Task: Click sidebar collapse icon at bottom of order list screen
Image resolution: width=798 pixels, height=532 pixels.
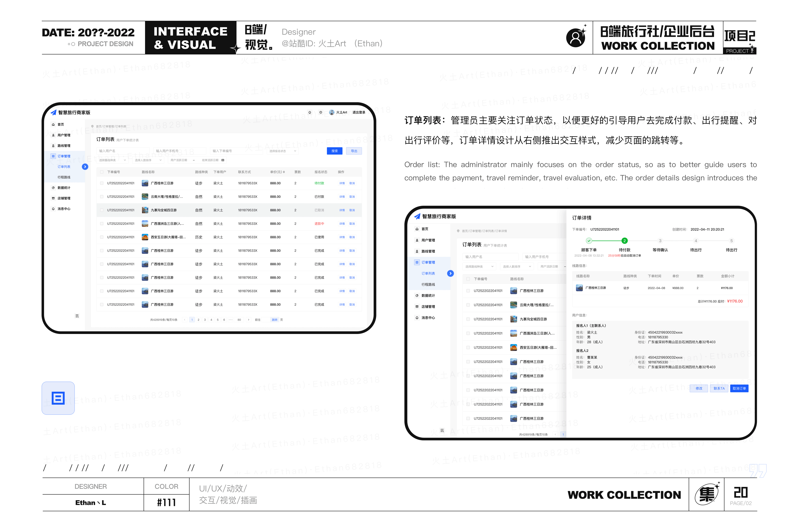Action: click(77, 316)
